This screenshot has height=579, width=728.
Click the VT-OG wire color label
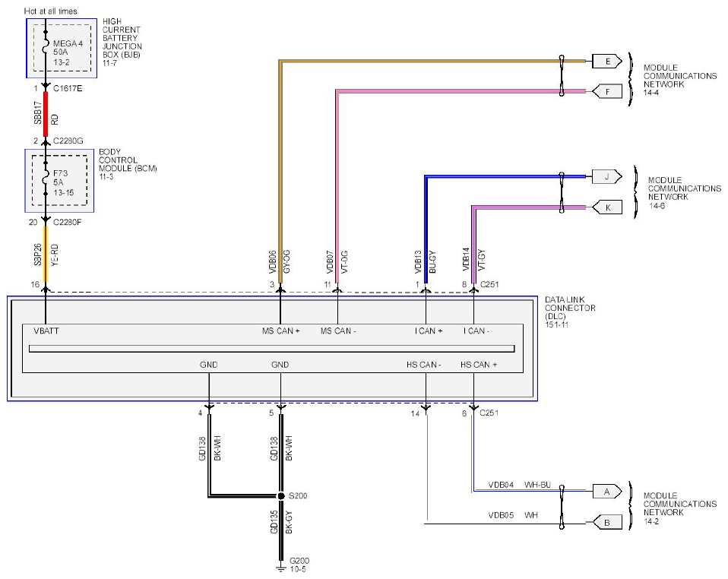click(x=344, y=262)
